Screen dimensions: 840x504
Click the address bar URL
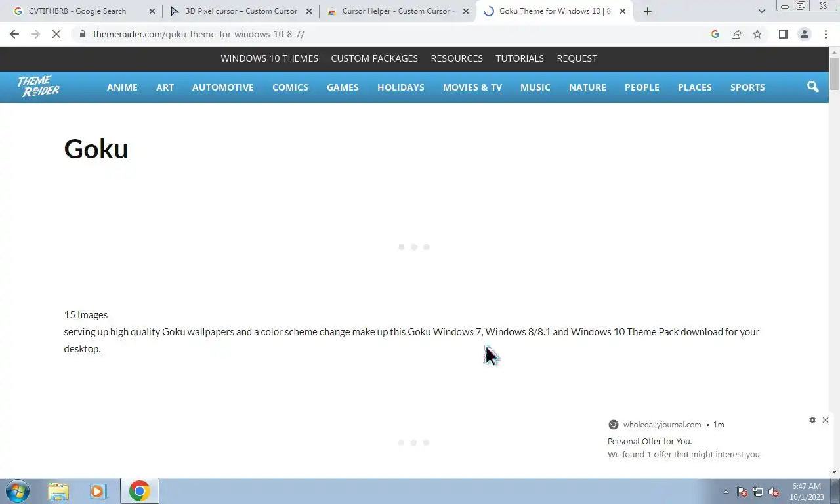(x=199, y=34)
